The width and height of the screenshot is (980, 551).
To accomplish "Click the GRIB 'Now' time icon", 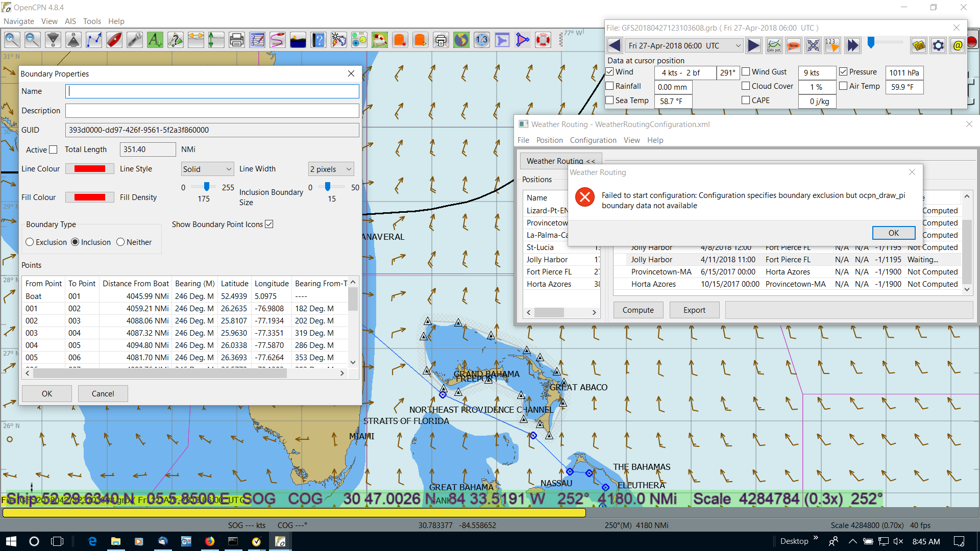I will point(793,45).
